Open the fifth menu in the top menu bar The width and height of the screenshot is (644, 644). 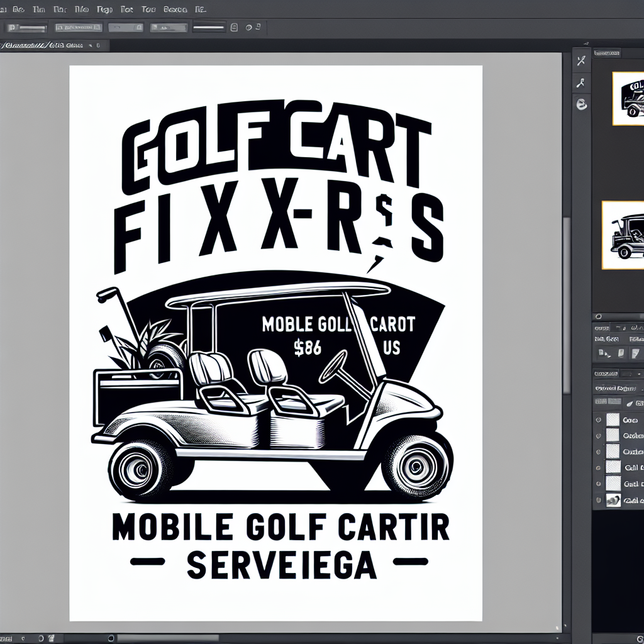(x=82, y=9)
